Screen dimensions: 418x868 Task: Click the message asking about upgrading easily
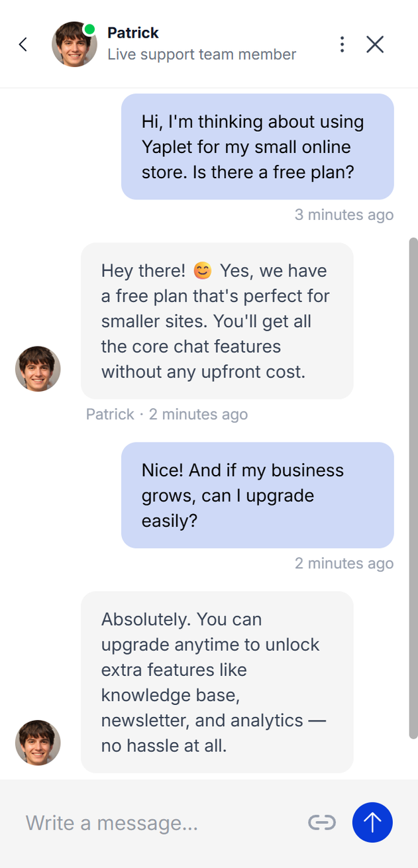[x=257, y=495]
